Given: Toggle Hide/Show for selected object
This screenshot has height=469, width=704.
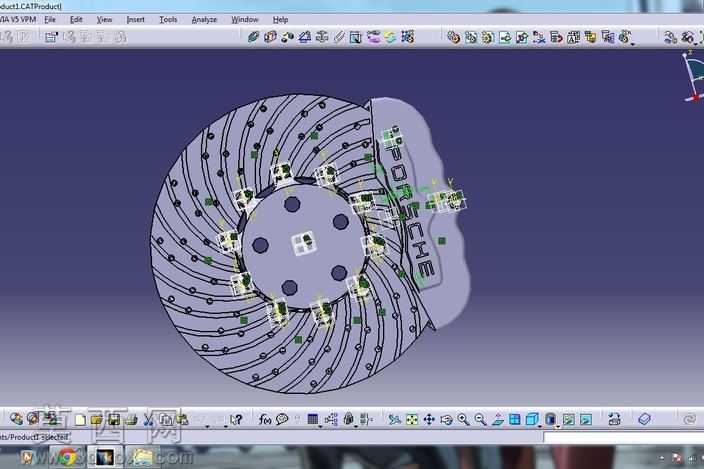Looking at the screenshot, I should (x=568, y=419).
